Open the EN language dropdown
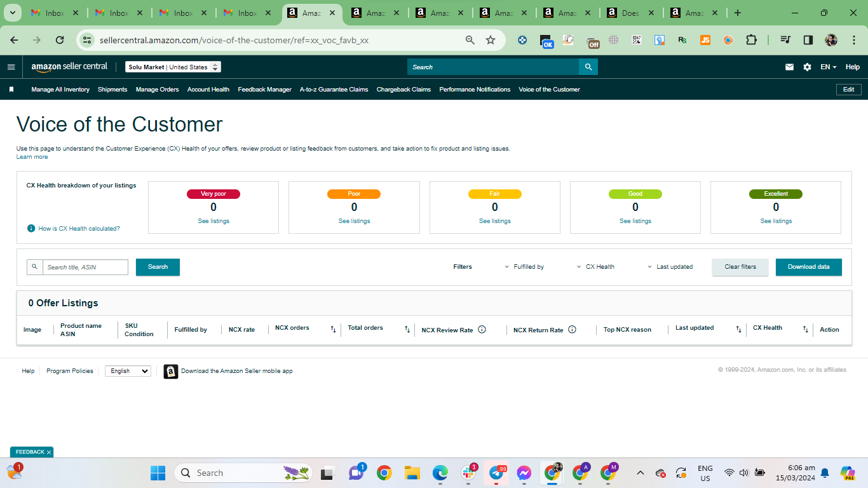Screen dimensions: 868x488 tap(828, 67)
